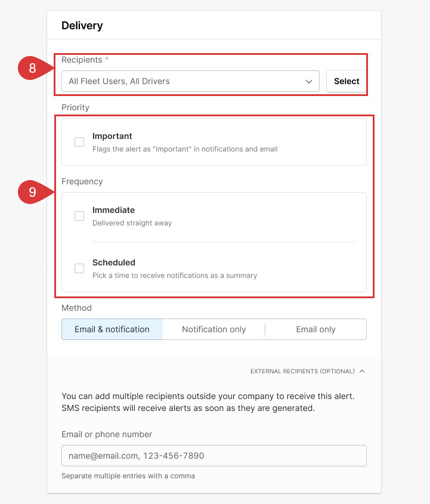The image size is (430, 504).
Task: Choose Email & notification delivery method
Action: (112, 329)
